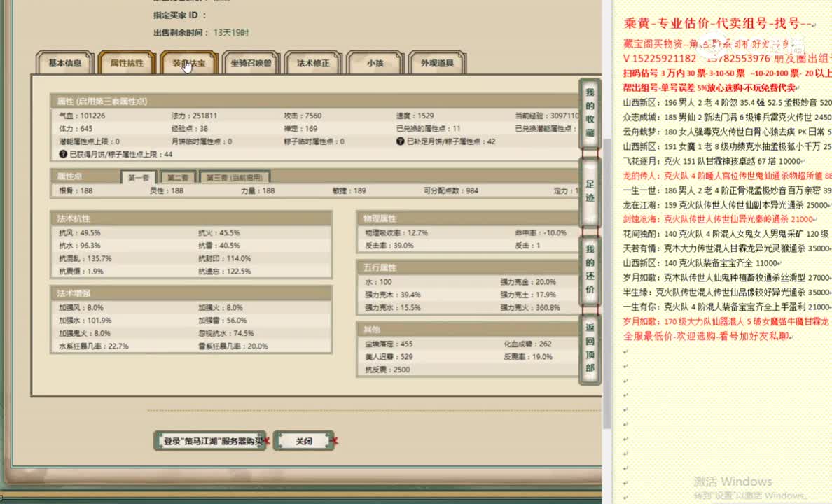Click 强力克火：360.8% entry
The width and height of the screenshot is (832, 504).
[530, 307]
